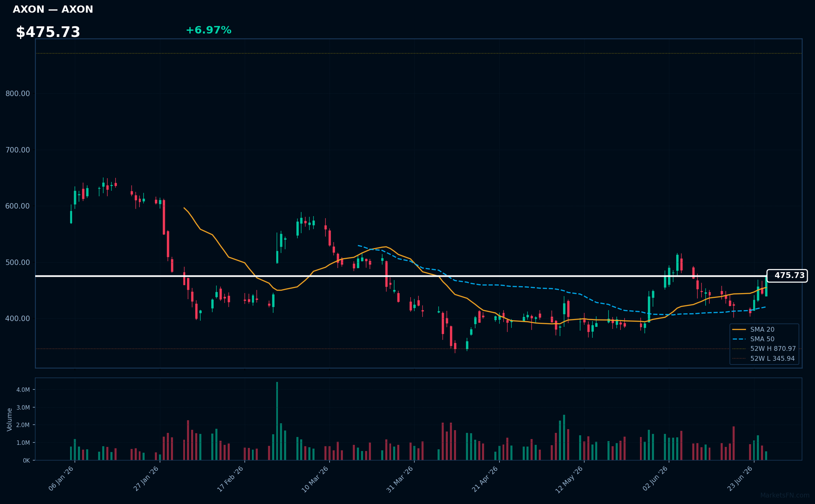
Task: Click the 23 Jun '26 date label
Action: click(x=740, y=479)
